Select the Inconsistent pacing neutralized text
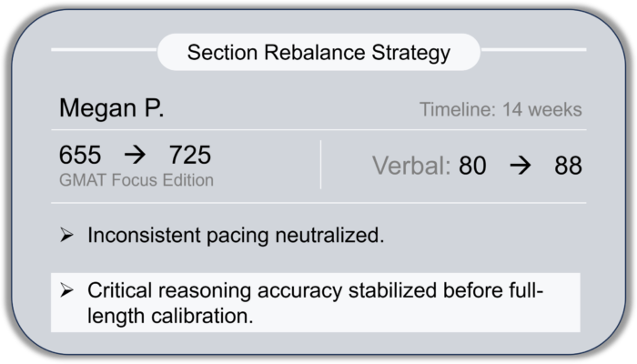The height and width of the screenshot is (364, 637). [237, 236]
